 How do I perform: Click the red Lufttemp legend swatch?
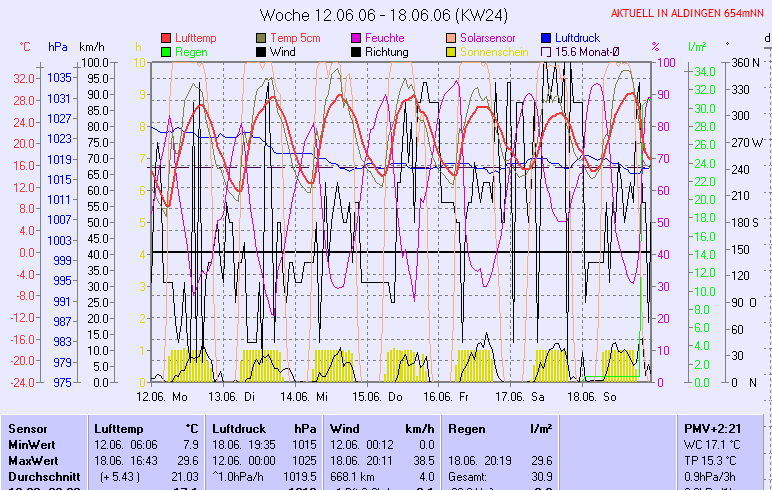point(166,38)
